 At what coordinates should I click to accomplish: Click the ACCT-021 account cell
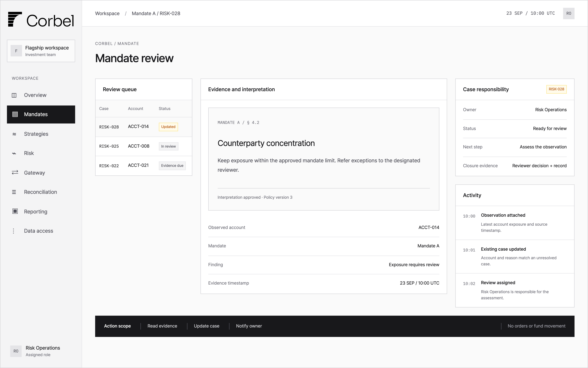(138, 165)
